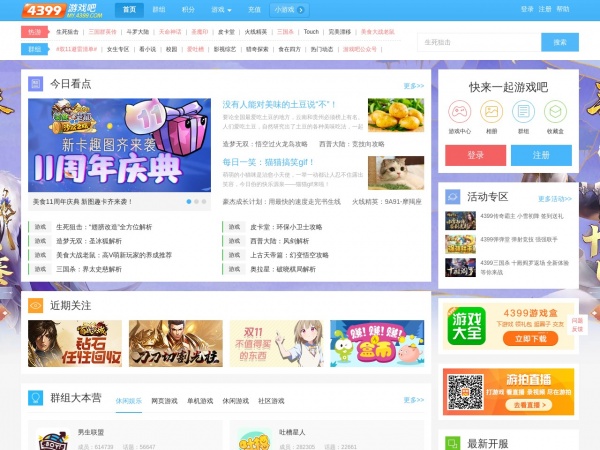The width and height of the screenshot is (600, 450).
Task: Switch to the 社区游戏 tab
Action: [x=271, y=401]
